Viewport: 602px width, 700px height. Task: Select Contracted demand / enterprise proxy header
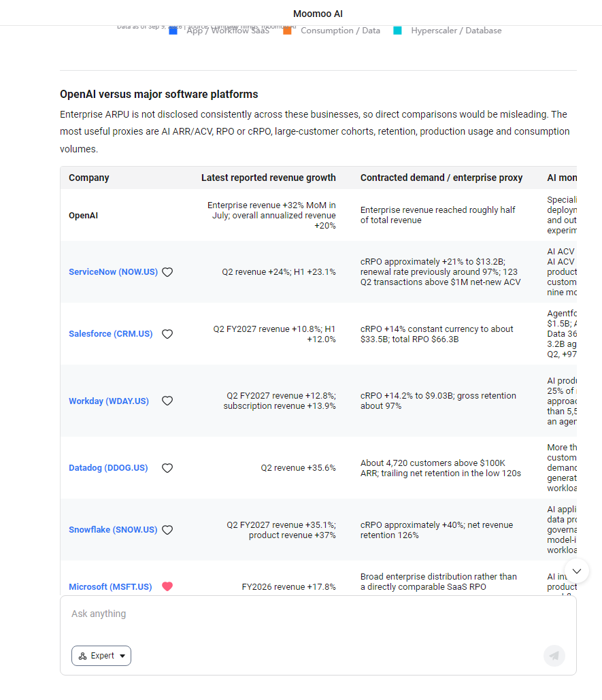point(441,178)
